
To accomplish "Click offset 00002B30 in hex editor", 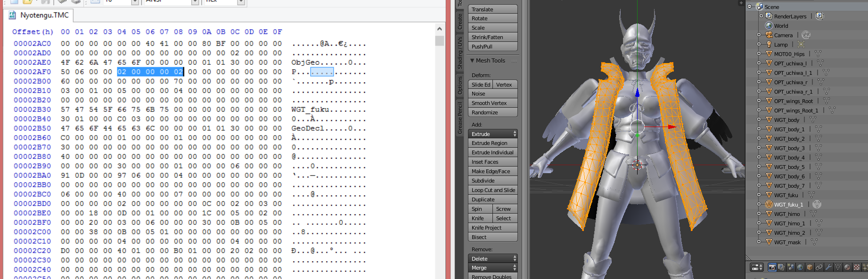I will (32, 109).
